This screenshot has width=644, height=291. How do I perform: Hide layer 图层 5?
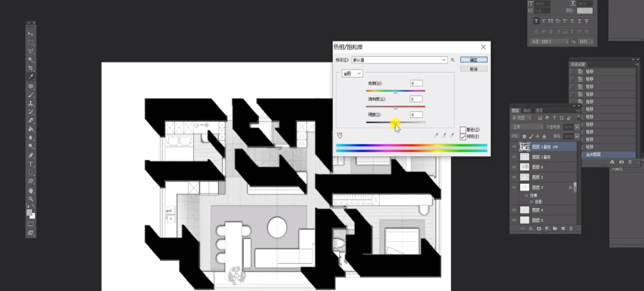(x=514, y=221)
